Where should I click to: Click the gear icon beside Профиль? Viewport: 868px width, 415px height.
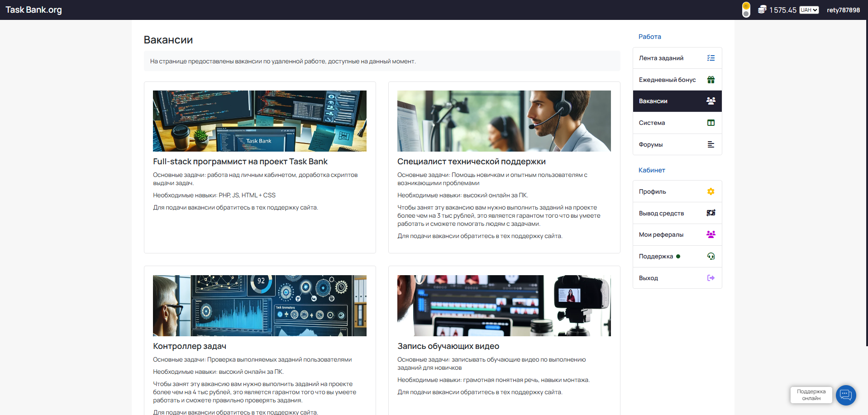[x=711, y=191]
